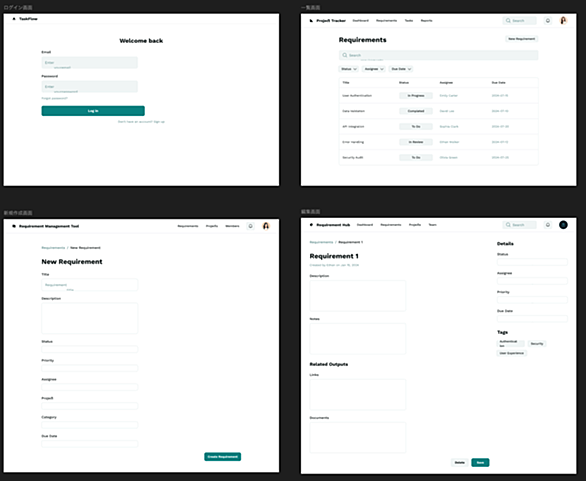This screenshot has height=481, width=586.
Task: Click the User Experience tag
Action: coord(512,353)
